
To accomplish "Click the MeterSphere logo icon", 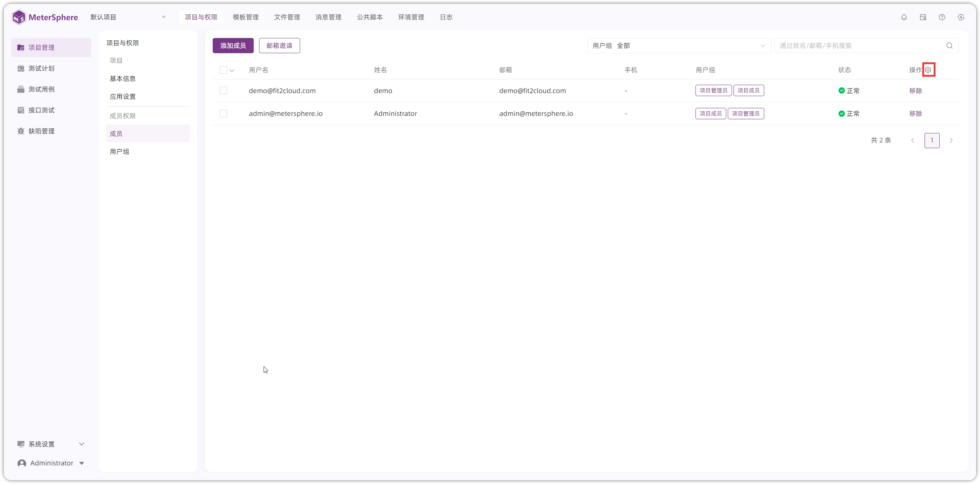I will tap(19, 17).
